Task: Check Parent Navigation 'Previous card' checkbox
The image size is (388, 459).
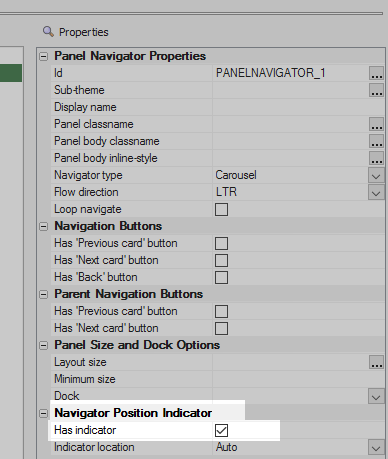Action: [222, 312]
